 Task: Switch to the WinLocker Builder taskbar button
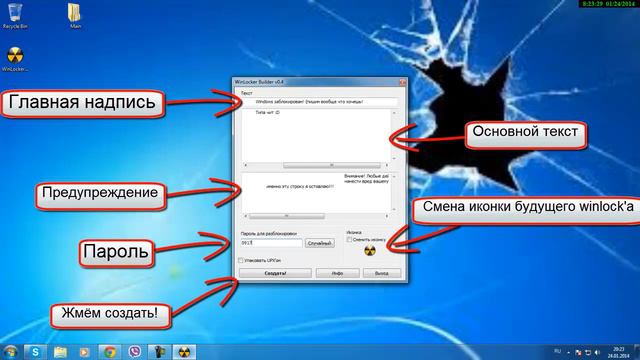(x=184, y=352)
